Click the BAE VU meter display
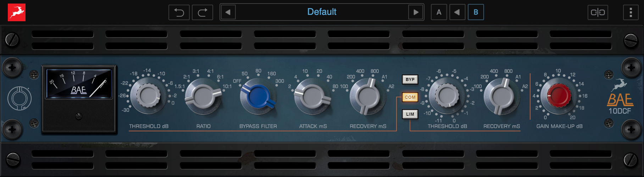644x177 pixels. [x=79, y=84]
